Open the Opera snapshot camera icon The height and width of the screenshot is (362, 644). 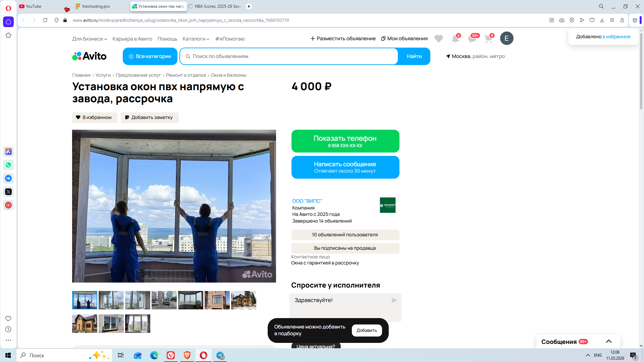pos(562,20)
